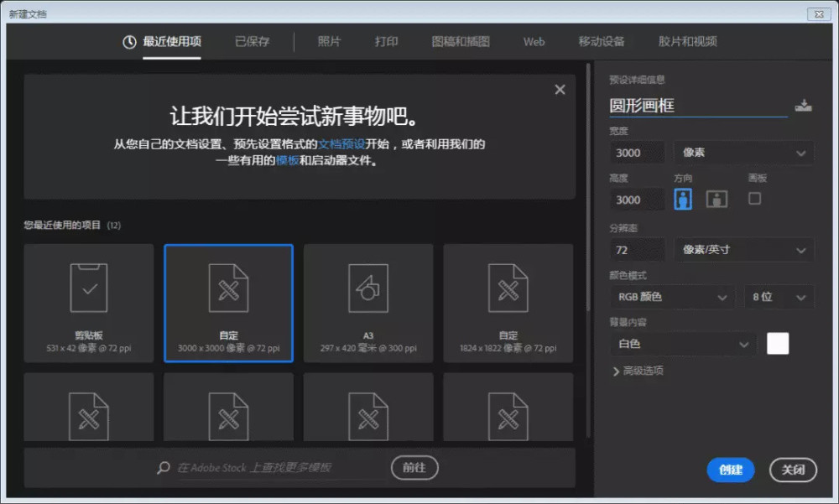Click the magnifier icon in the Adobe Stock search bar
This screenshot has width=839, height=504.
click(x=163, y=468)
